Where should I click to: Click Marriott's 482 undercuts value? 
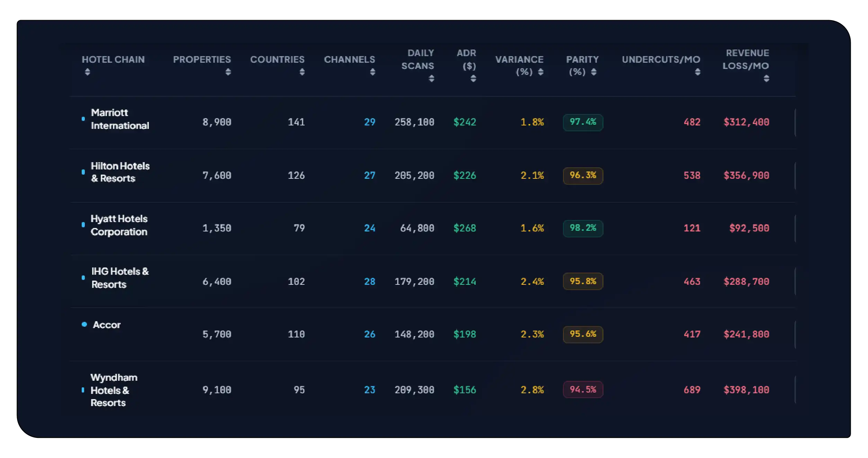692,122
